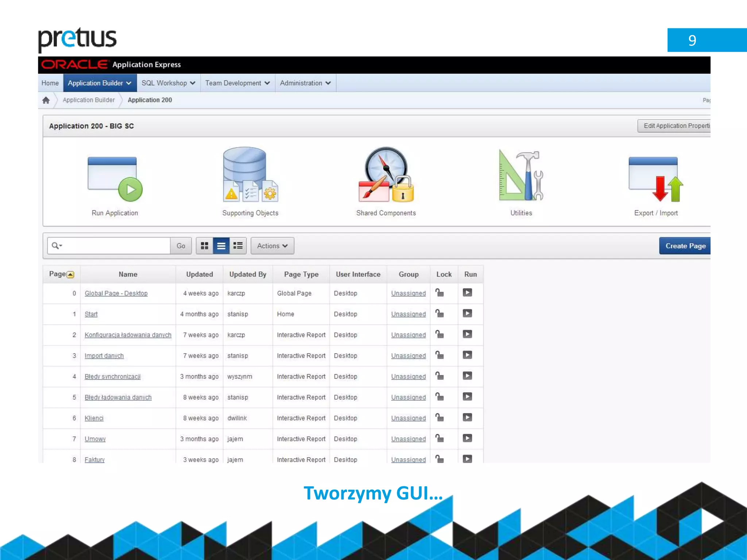This screenshot has height=560, width=747.
Task: Switch to the detail list view
Action: pyautogui.click(x=238, y=246)
